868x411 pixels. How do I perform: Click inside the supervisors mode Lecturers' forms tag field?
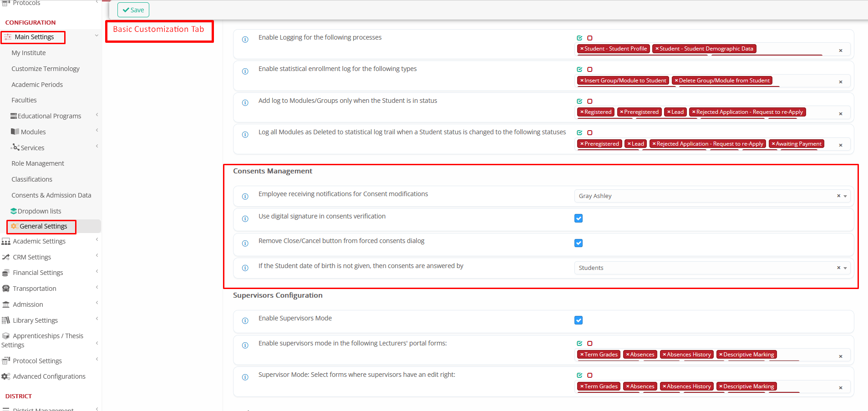pos(806,355)
